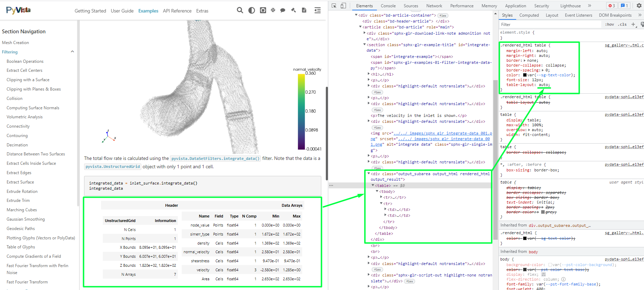Activate the DevTools inspect element cursor icon
This screenshot has width=644, height=290.
[x=334, y=6]
